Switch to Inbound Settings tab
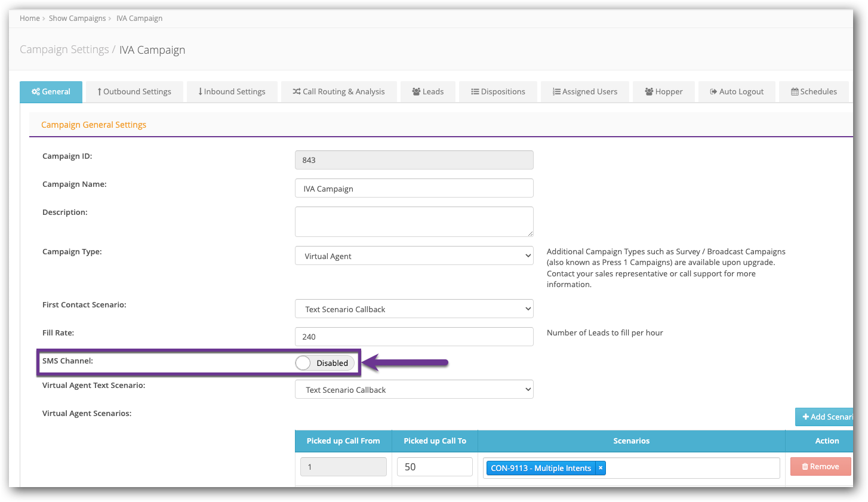 tap(232, 91)
